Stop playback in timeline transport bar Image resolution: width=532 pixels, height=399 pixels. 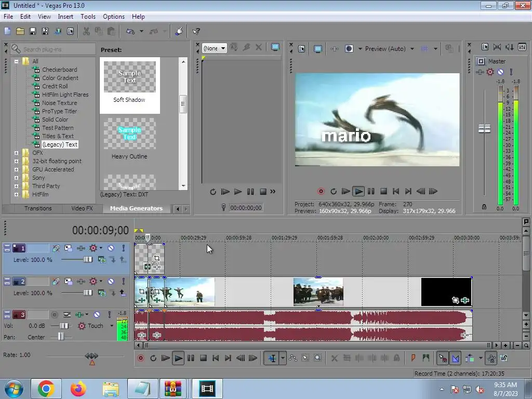(203, 358)
